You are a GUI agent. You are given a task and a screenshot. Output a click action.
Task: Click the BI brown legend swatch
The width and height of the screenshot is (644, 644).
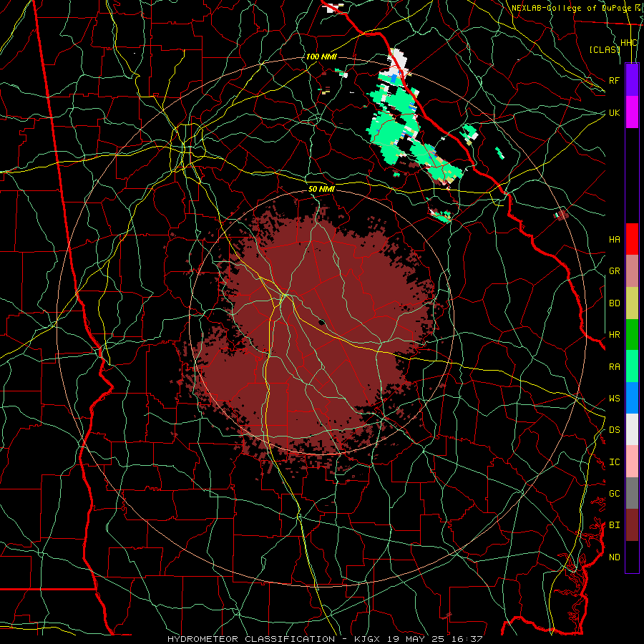point(632,525)
